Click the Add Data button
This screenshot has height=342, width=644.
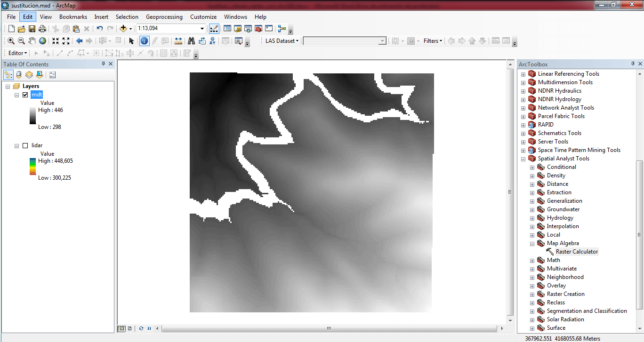(124, 29)
